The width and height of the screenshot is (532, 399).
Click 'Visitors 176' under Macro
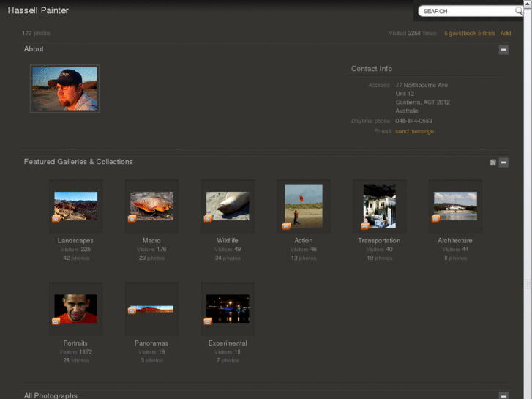point(151,249)
